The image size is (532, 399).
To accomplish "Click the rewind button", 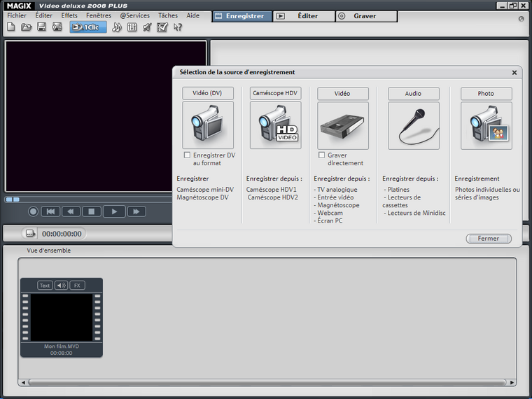I will tap(71, 211).
